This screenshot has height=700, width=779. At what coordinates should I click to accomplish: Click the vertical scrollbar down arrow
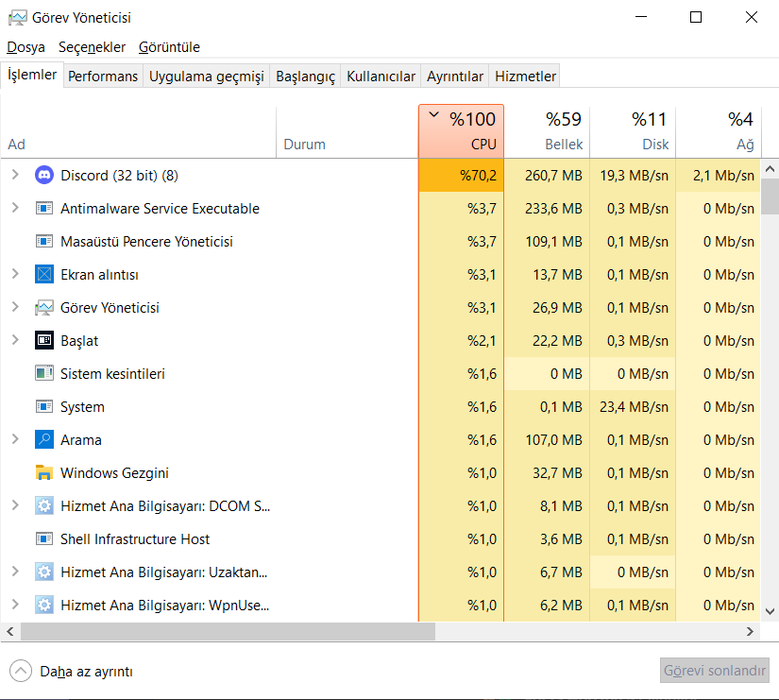tap(771, 611)
